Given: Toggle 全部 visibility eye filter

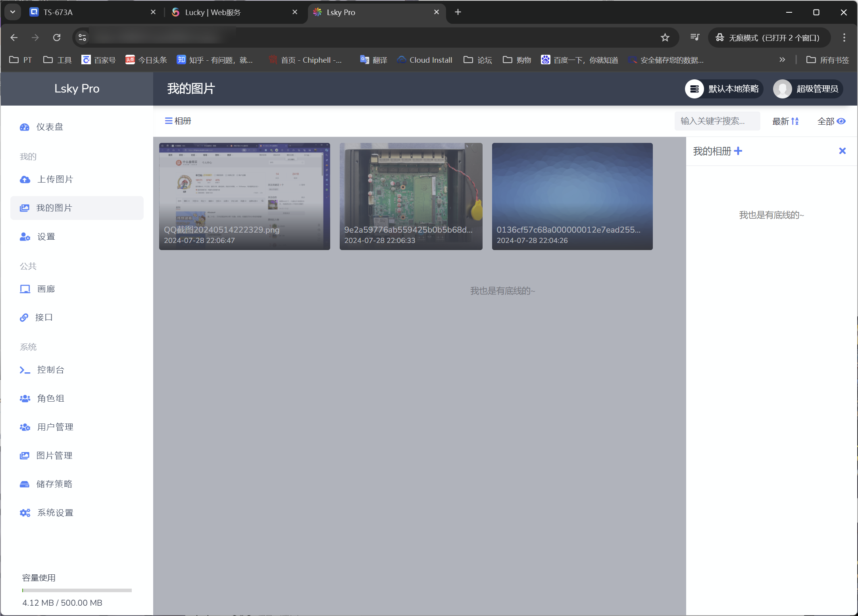Looking at the screenshot, I should [831, 121].
